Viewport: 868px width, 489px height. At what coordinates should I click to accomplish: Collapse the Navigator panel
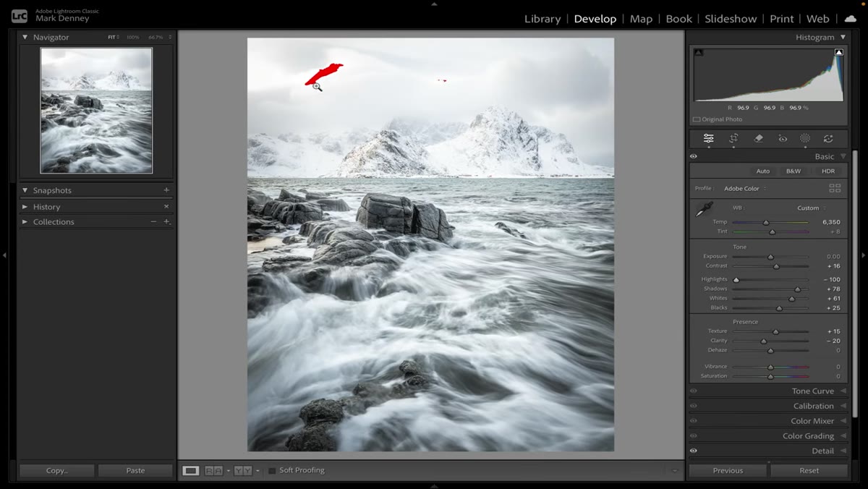pos(25,37)
